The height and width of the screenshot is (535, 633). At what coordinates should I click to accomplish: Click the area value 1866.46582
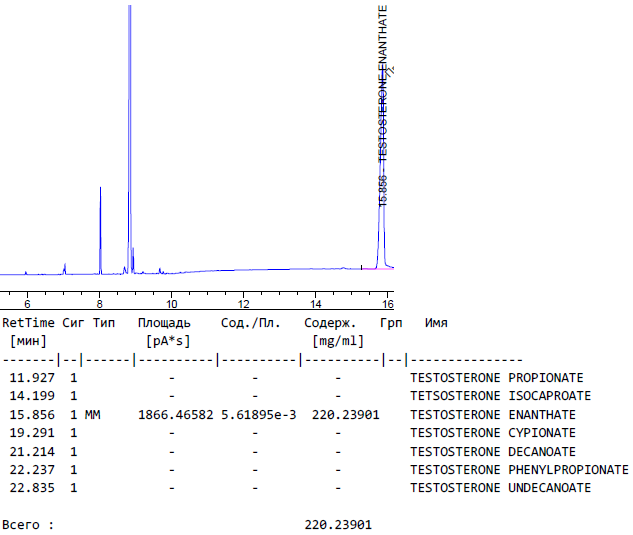[175, 415]
